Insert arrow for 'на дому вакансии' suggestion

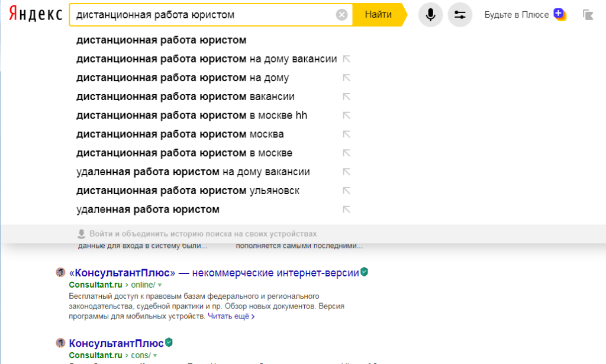347,59
